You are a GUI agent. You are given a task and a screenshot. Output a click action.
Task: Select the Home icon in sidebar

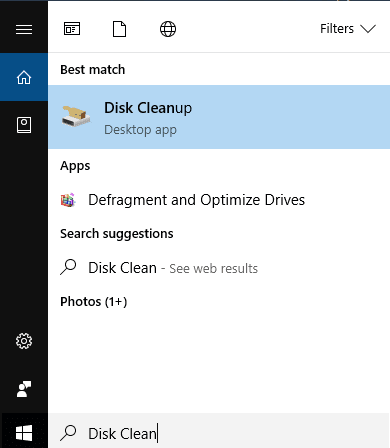(24, 77)
